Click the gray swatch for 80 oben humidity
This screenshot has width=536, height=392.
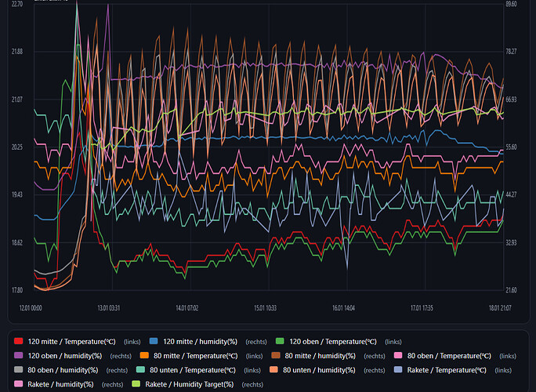(x=19, y=370)
